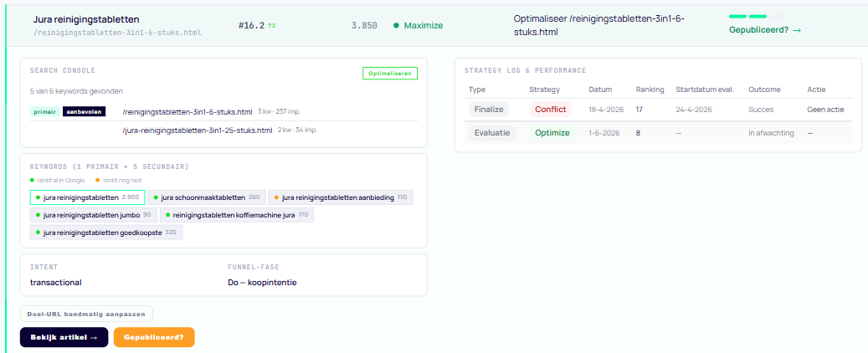Select keyword jura reinigingstabletten jumbo

click(94, 215)
